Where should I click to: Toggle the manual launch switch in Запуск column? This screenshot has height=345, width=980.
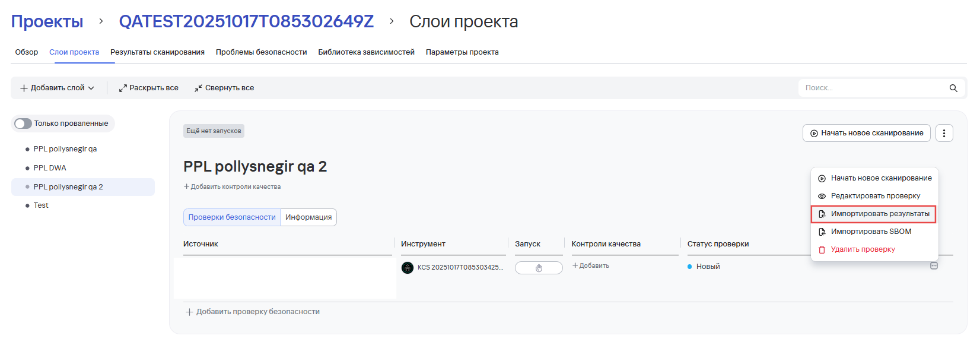(539, 268)
